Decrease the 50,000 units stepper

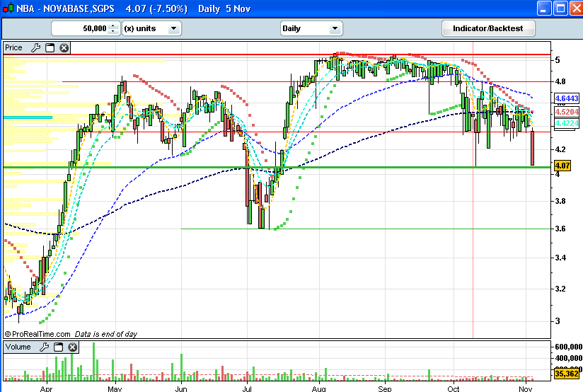113,32
